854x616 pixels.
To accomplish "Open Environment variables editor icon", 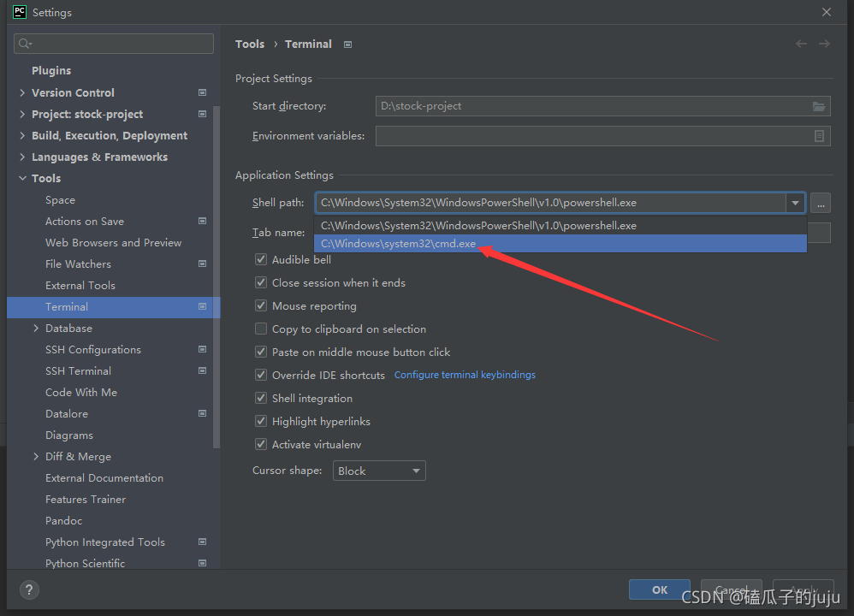I will pos(819,136).
